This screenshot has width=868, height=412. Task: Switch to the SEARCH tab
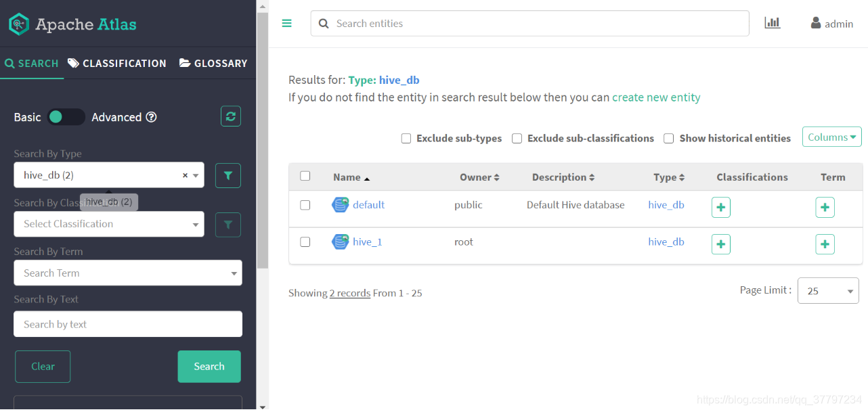pyautogui.click(x=32, y=63)
